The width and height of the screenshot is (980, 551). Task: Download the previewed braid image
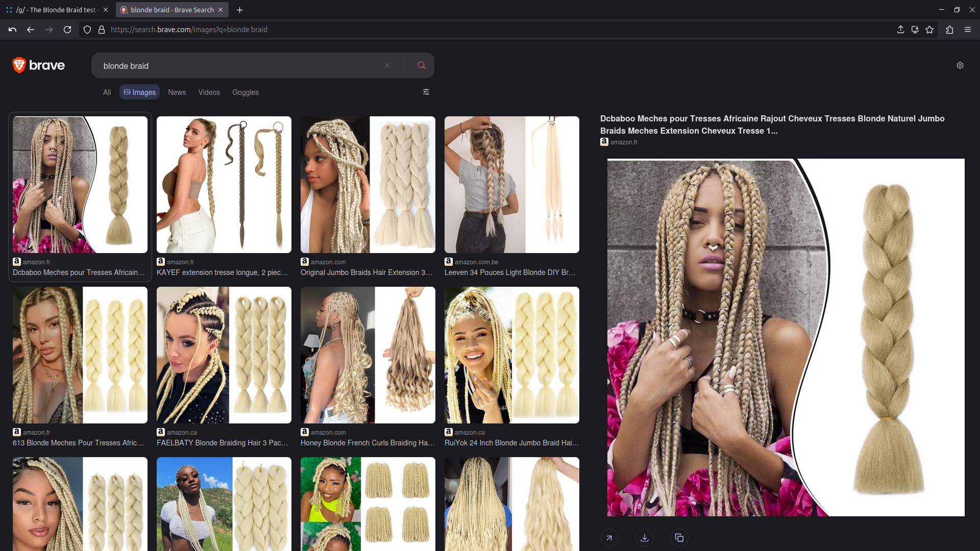click(x=645, y=538)
